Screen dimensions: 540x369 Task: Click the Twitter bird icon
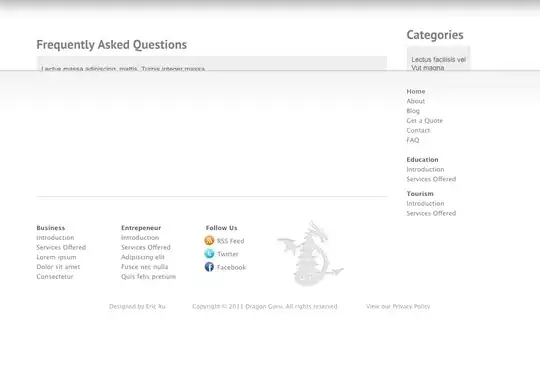[x=209, y=254]
